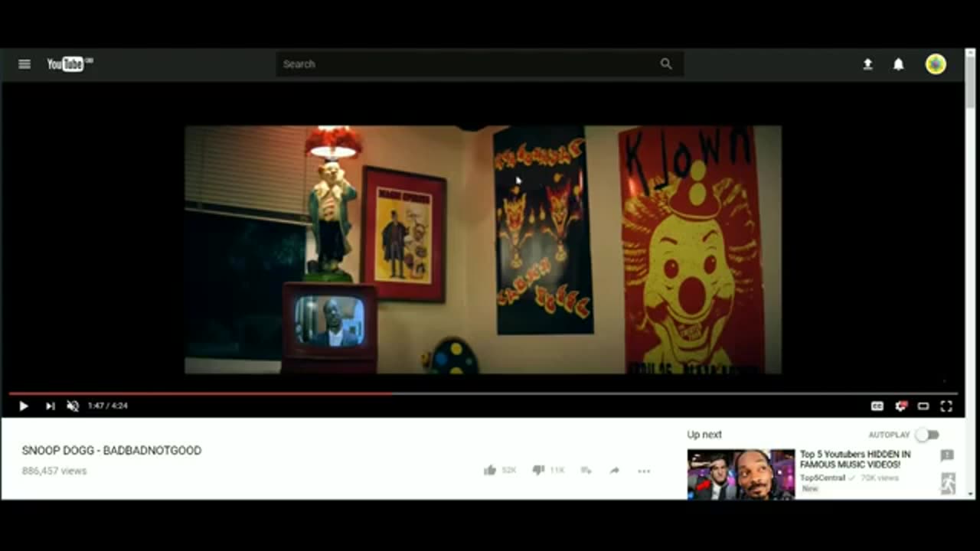Click the page's vertical scrollbar
Screen dimensions: 980x551
[x=971, y=274]
